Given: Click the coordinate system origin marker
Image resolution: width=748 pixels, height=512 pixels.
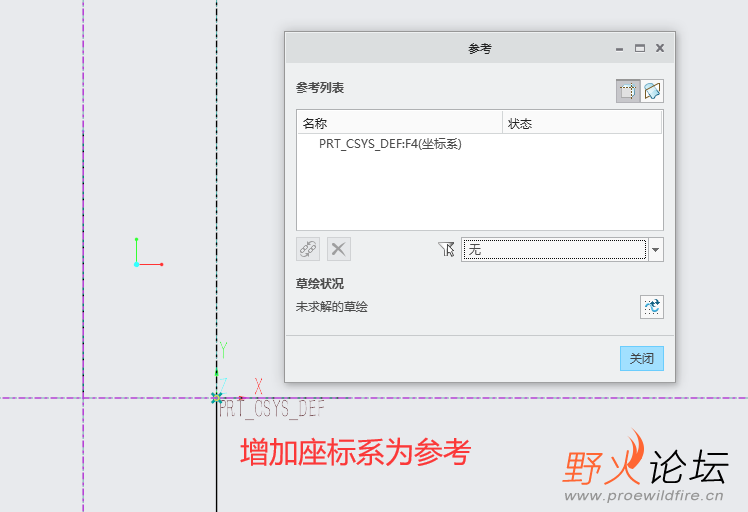Looking at the screenshot, I should (x=216, y=397).
